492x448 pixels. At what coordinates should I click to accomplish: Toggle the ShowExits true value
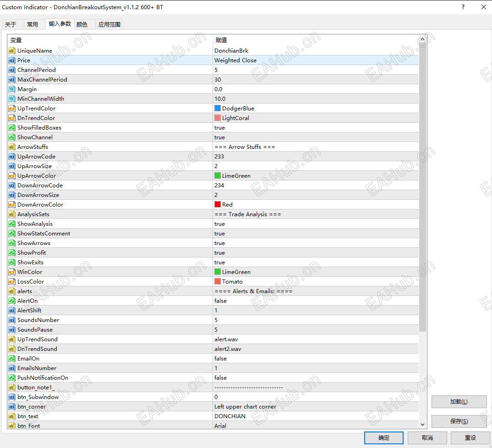click(316, 262)
